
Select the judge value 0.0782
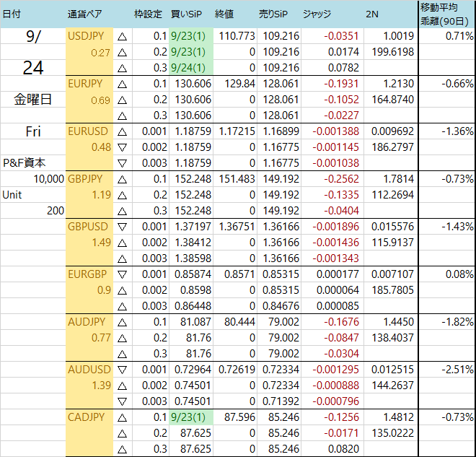[343, 67]
